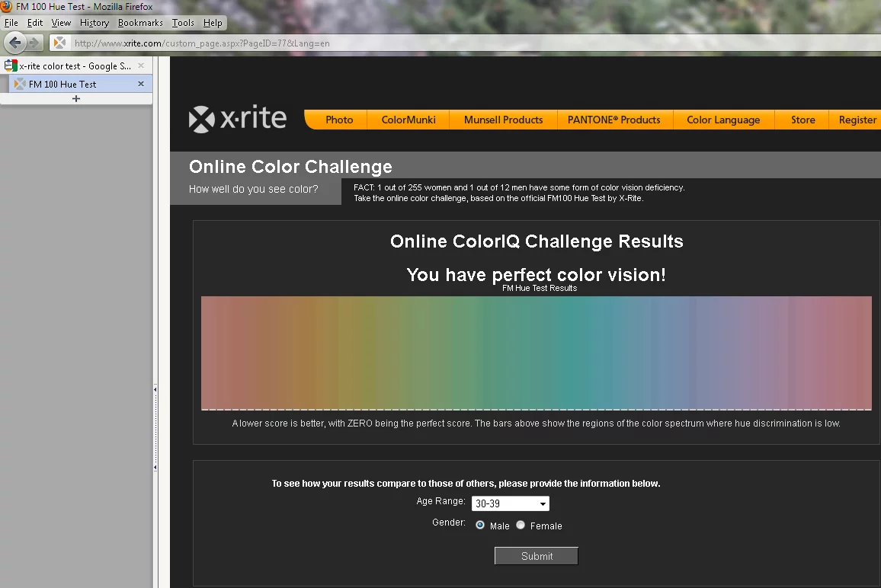Click the forward navigation arrow
881x588 pixels.
pos(34,43)
